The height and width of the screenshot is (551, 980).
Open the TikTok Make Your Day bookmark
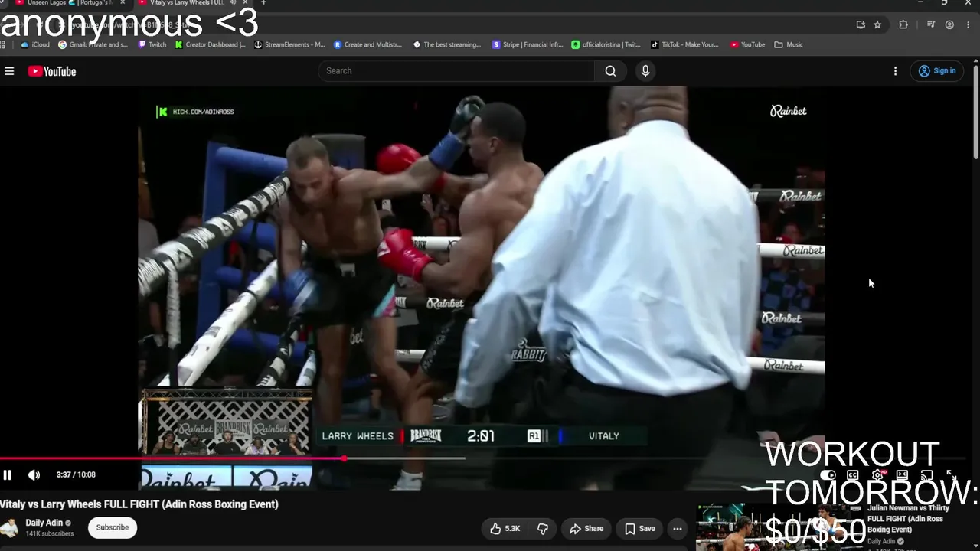point(685,44)
